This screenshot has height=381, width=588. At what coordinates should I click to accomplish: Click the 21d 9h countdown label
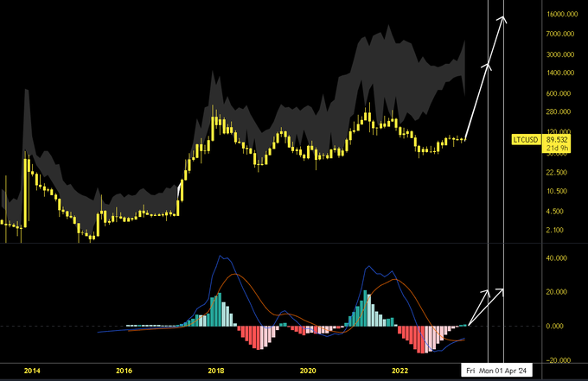(557, 148)
